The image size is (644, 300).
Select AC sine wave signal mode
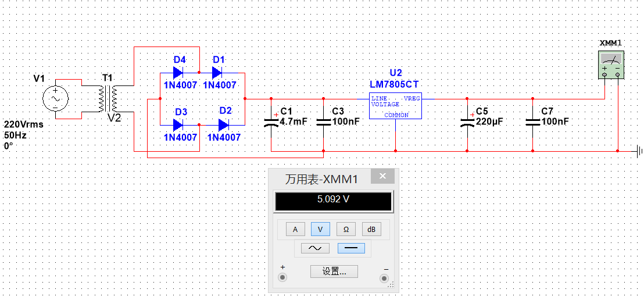coord(315,248)
